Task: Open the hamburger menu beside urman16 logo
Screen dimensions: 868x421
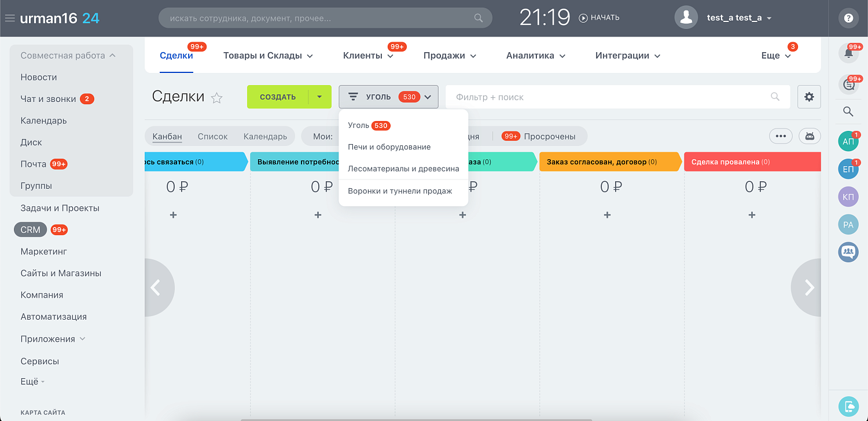Action: tap(9, 17)
